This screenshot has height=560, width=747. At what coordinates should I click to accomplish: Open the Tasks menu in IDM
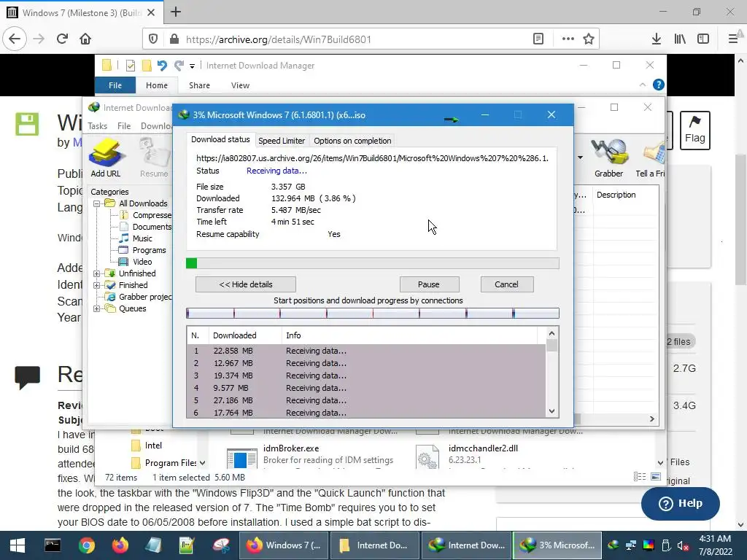pyautogui.click(x=97, y=125)
